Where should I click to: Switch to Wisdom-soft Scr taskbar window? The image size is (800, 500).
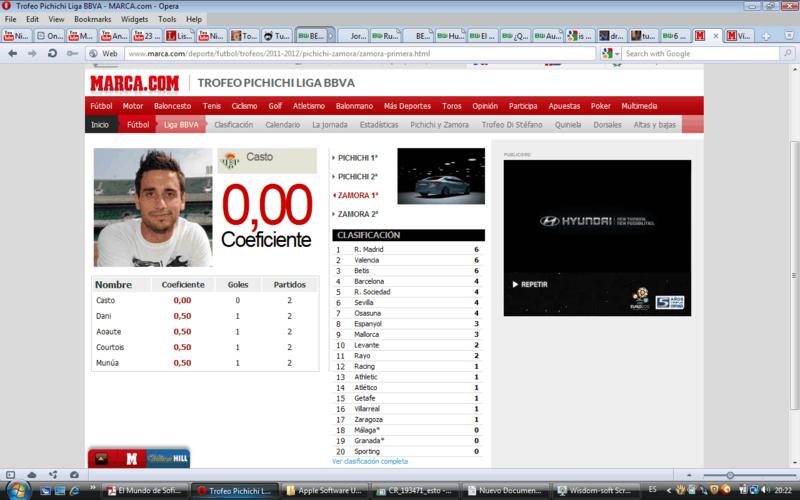[594, 491]
